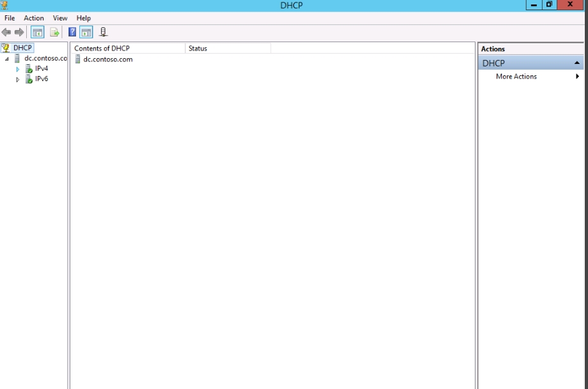Screen dimensions: 588x389
Task: Toggle Show/Hide Action Pane toolbar icon
Action: (86, 32)
